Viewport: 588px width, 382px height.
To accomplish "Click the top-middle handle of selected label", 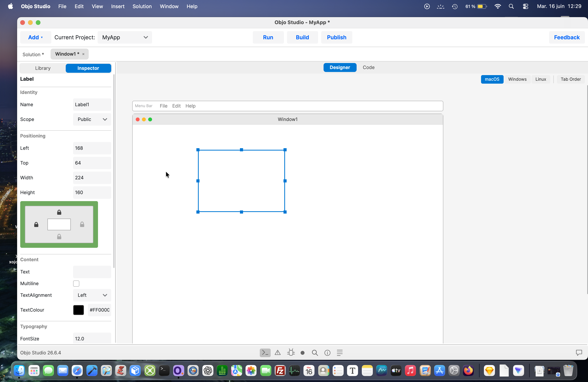I will pyautogui.click(x=241, y=150).
